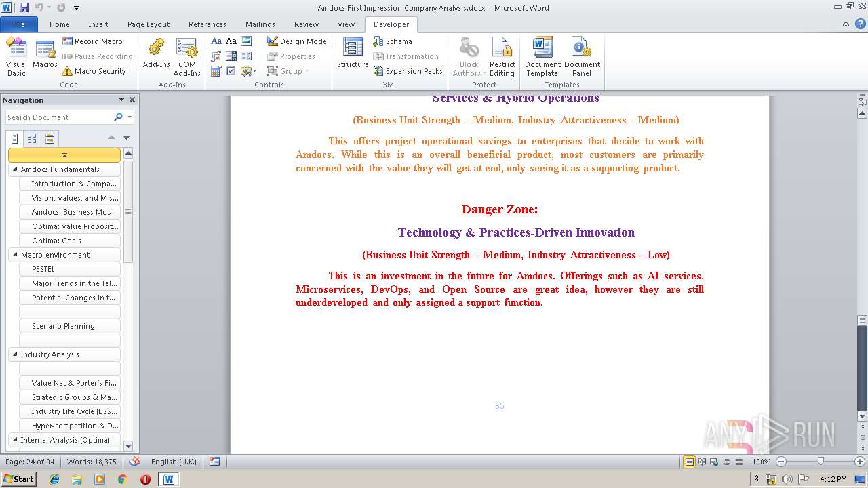This screenshot has width=868, height=488.
Task: Insert Combo Box content control
Action: pos(231,56)
